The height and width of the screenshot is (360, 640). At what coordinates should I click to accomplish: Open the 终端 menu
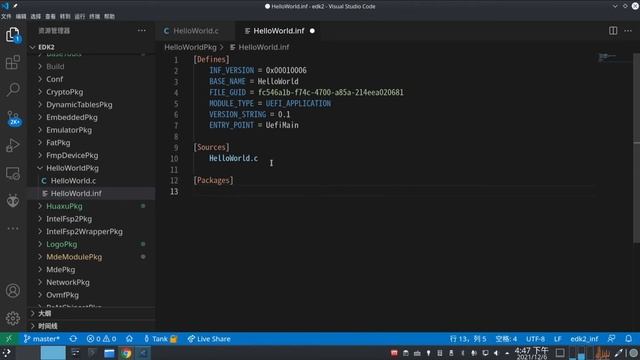tap(94, 16)
